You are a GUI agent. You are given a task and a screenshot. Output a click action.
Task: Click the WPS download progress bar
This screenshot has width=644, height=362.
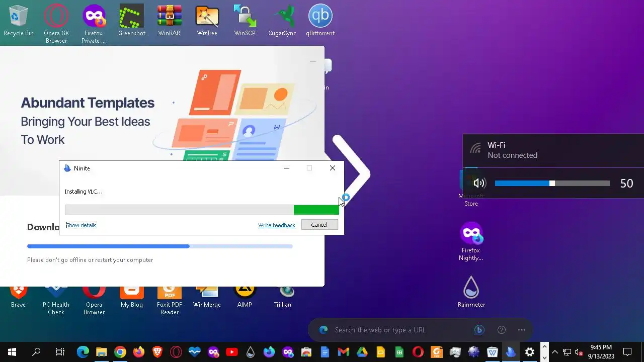159,246
